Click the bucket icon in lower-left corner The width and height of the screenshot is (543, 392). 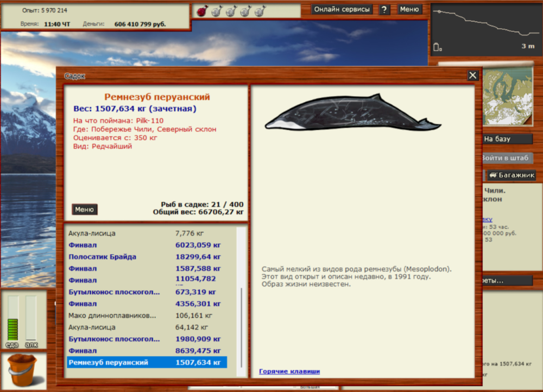point(21,372)
